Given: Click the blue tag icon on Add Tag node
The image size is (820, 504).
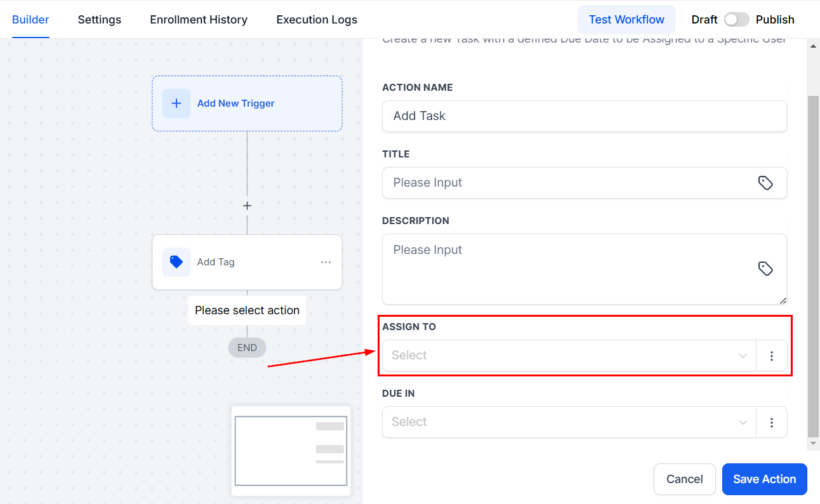Looking at the screenshot, I should (176, 262).
